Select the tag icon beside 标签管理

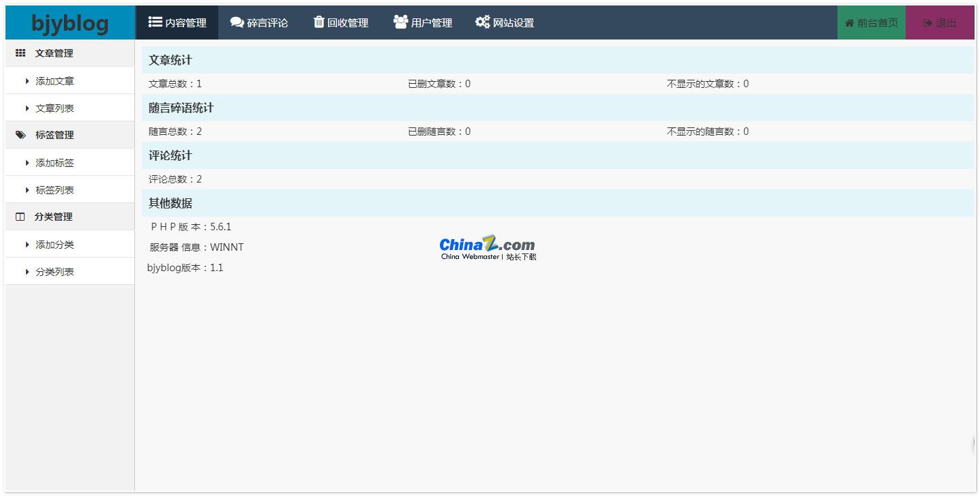point(20,134)
